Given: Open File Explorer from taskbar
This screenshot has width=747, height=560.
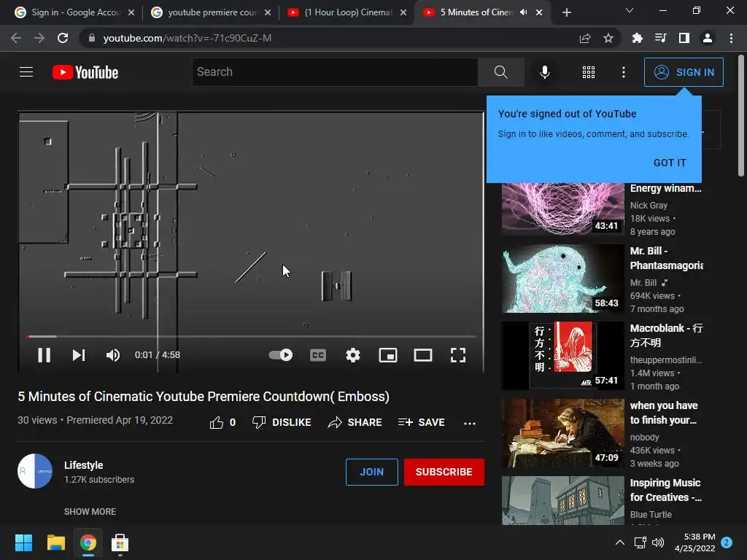Looking at the screenshot, I should point(55,542).
